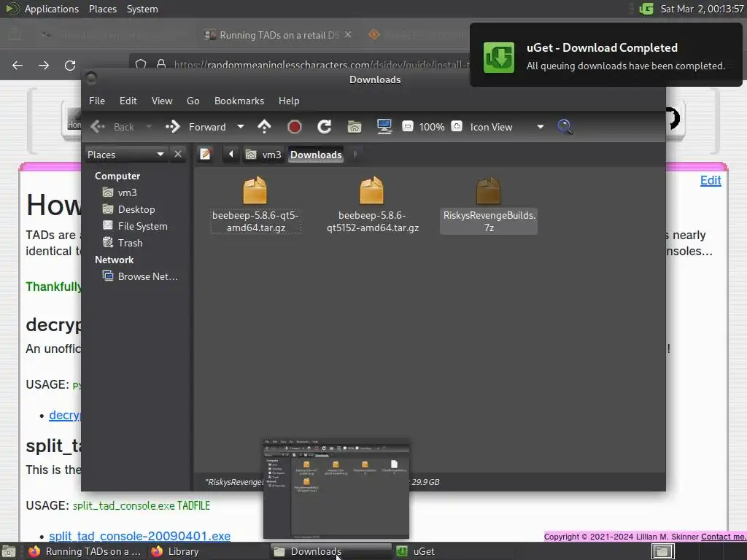Open split_tad_console-20090401.exe link
Viewport: 747px width, 560px height.
(x=139, y=536)
